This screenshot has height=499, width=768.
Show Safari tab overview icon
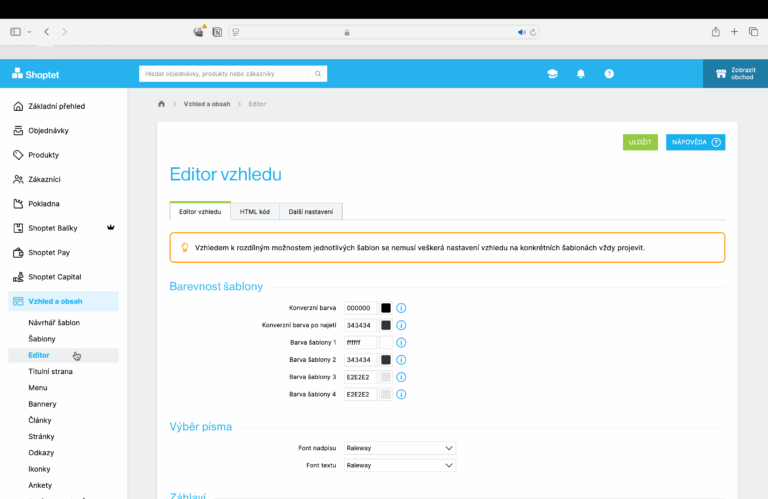(753, 32)
